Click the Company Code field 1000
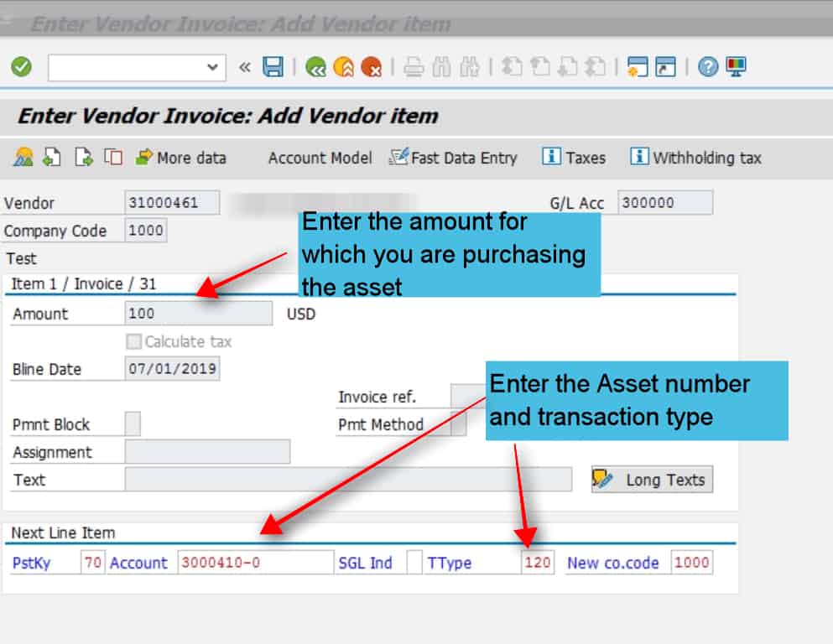 click(x=146, y=231)
